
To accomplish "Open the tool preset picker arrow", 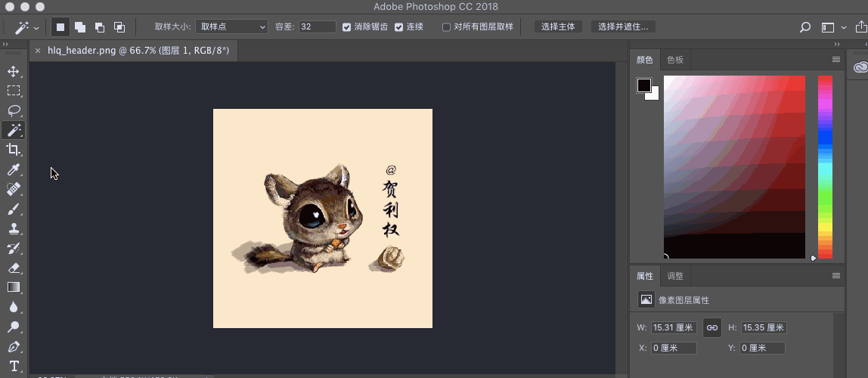I will [36, 28].
